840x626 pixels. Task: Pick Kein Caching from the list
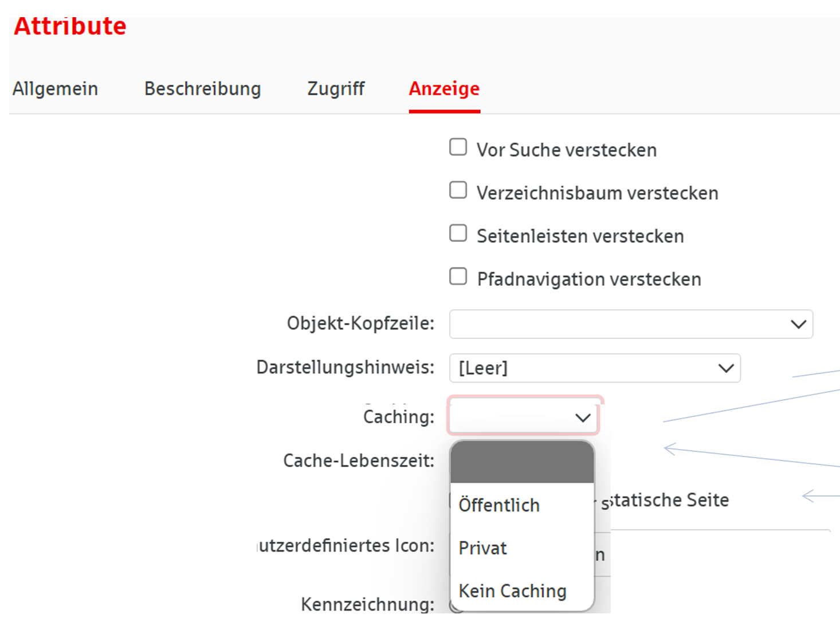512,590
